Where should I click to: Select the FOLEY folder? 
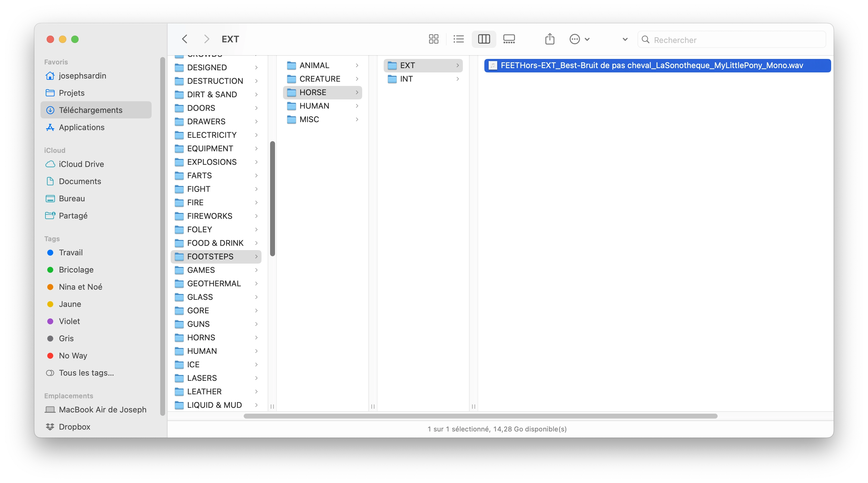[216, 229]
